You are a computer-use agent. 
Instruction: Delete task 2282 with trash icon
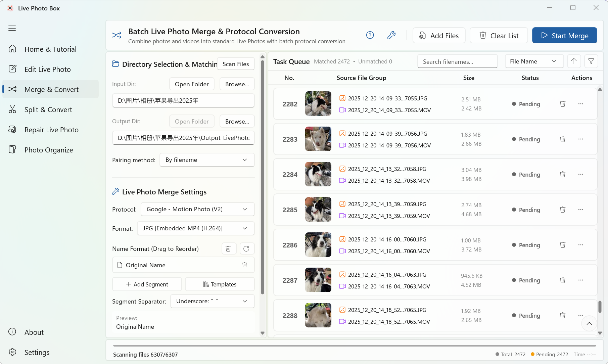(563, 104)
